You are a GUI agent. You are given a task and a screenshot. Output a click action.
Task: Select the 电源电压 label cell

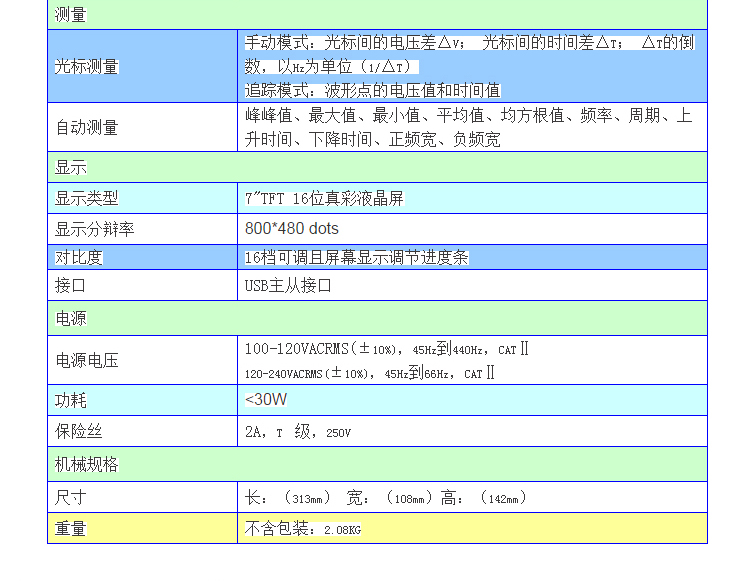pos(142,360)
